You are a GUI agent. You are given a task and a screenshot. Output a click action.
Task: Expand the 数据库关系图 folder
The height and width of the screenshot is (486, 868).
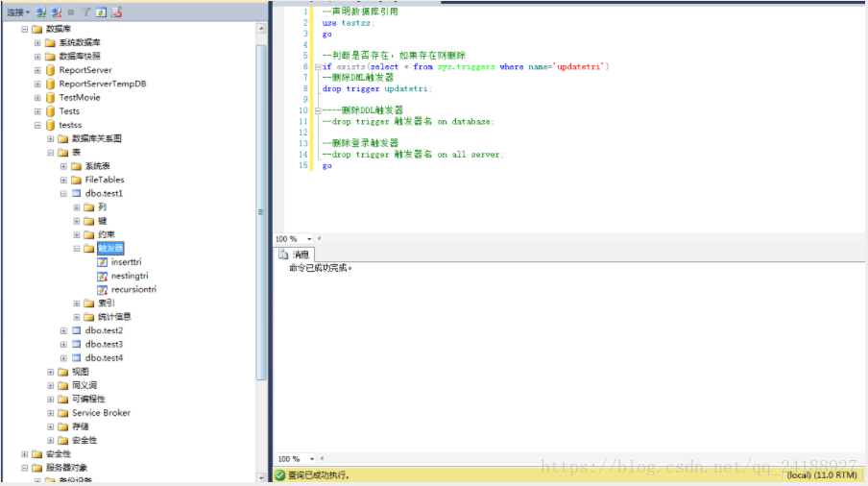click(50, 139)
